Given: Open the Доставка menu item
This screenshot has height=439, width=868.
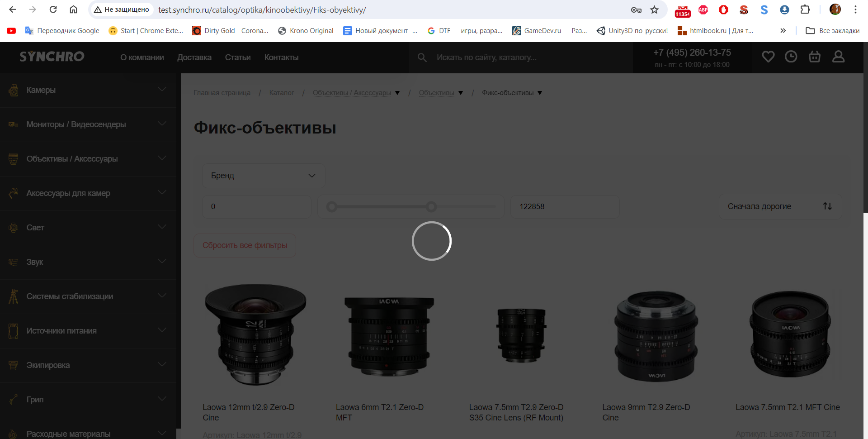Looking at the screenshot, I should tap(194, 57).
